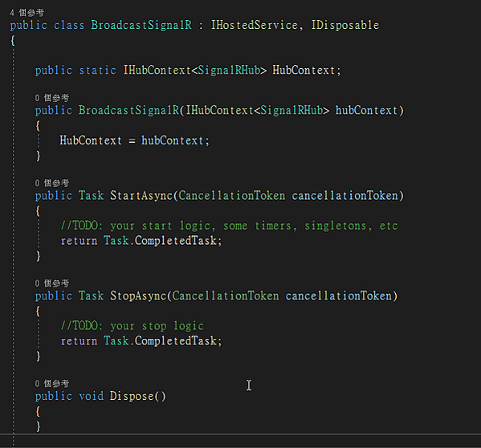Click the horizontal divider line at the bottom
Image resolution: width=481 pixels, height=448 pixels.
pos(241,434)
